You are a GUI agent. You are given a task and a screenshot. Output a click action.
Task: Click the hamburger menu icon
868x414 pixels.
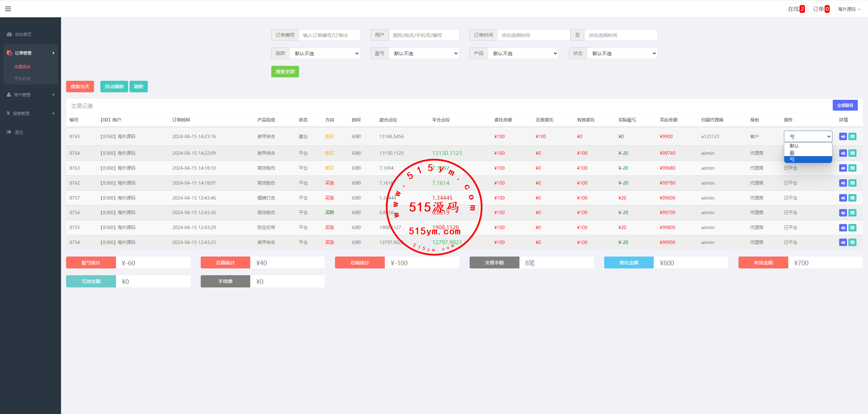point(8,9)
